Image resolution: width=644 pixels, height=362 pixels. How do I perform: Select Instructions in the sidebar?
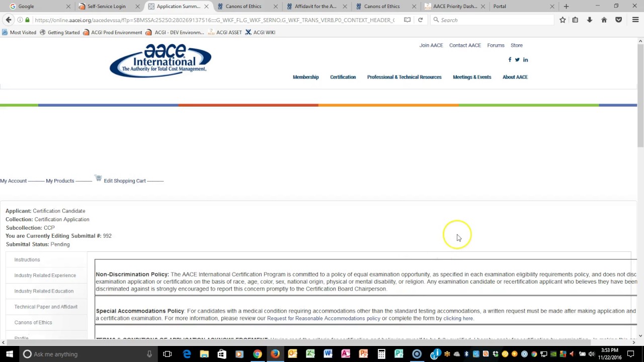click(27, 259)
